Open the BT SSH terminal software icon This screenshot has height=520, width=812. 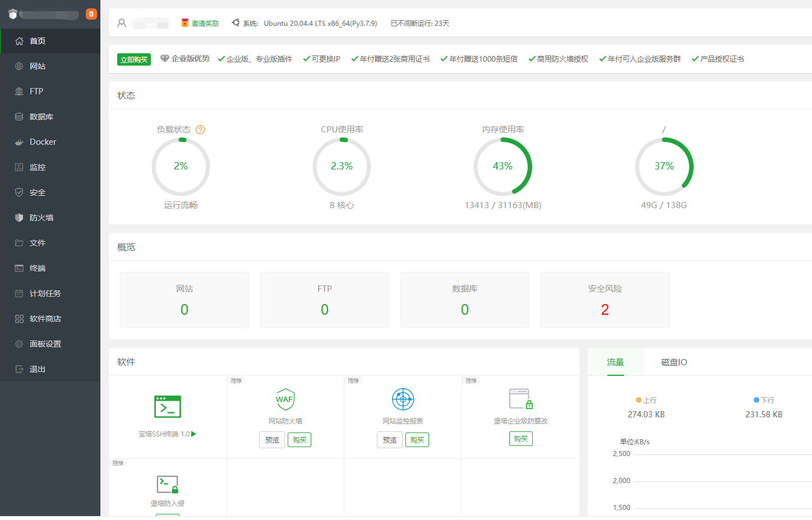coord(167,407)
